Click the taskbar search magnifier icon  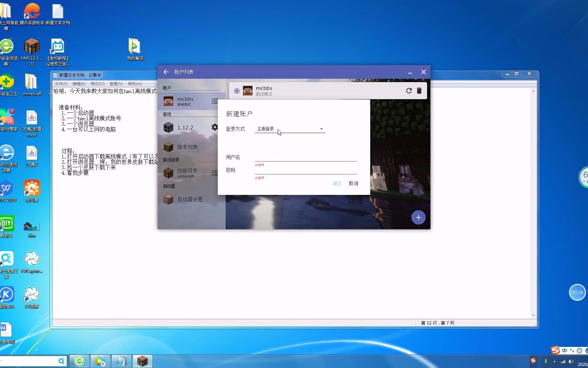(62, 361)
